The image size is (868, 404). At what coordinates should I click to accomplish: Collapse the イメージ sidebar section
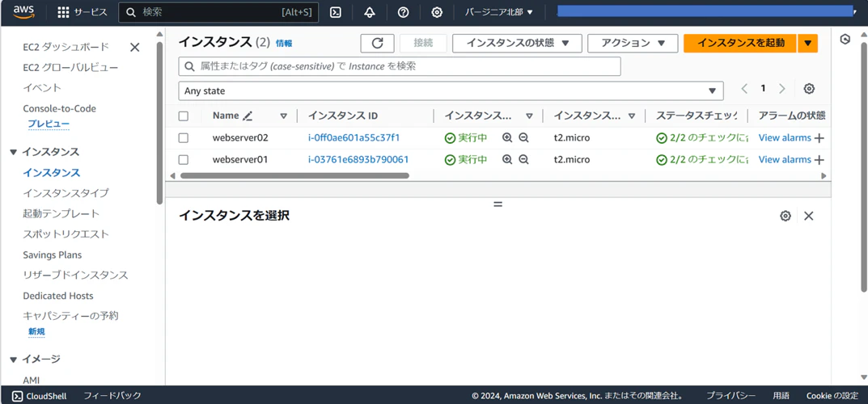click(14, 360)
